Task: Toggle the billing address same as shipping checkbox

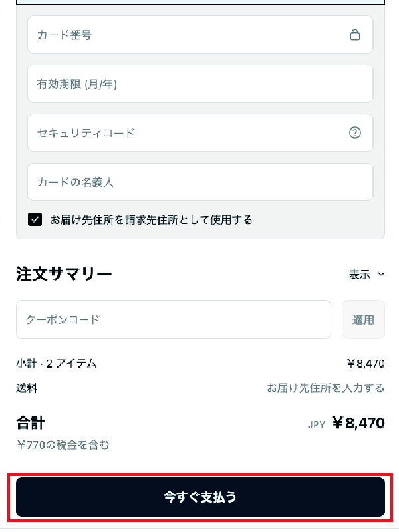Action: click(x=35, y=219)
